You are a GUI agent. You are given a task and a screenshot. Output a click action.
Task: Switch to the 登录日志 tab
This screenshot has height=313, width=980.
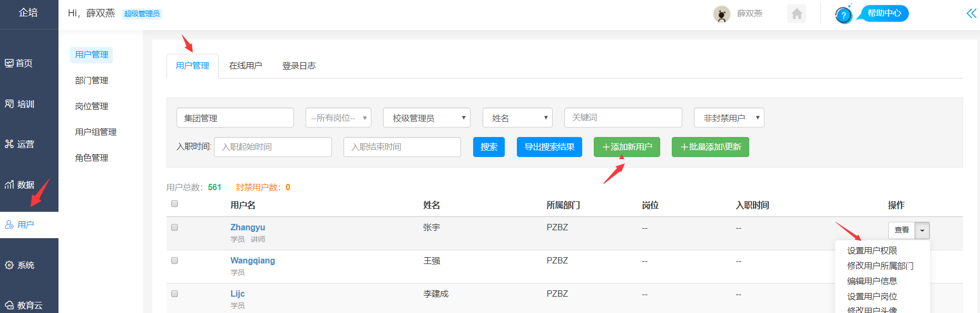pyautogui.click(x=299, y=66)
